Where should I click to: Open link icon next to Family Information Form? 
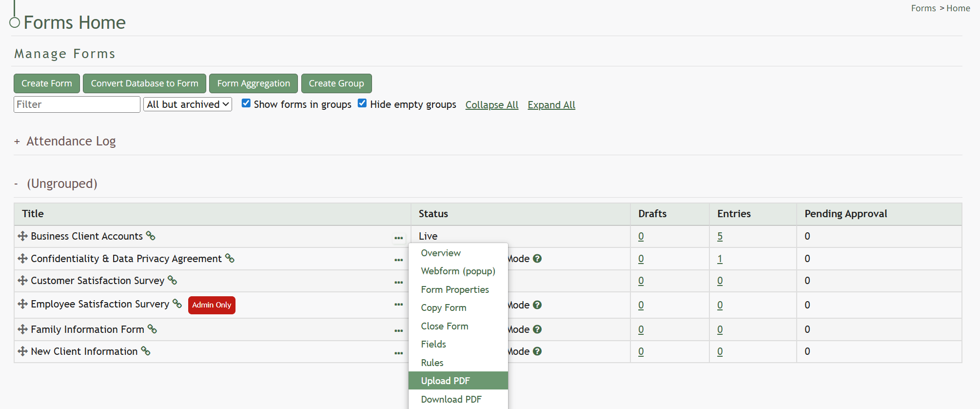tap(152, 329)
